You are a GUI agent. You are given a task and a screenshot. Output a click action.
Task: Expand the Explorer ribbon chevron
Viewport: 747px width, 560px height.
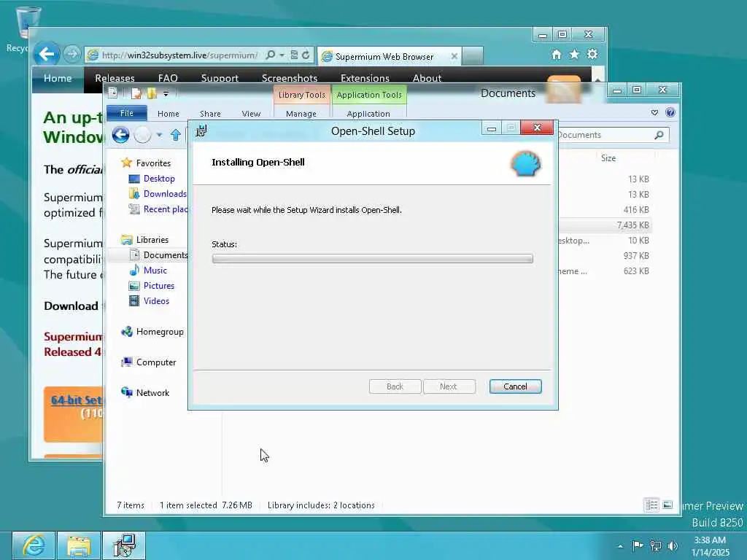[654, 112]
